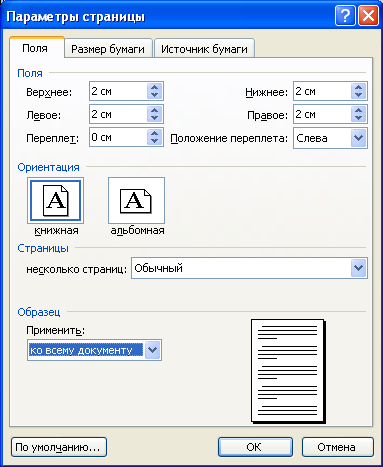Click into the Переплет field

tap(118, 137)
